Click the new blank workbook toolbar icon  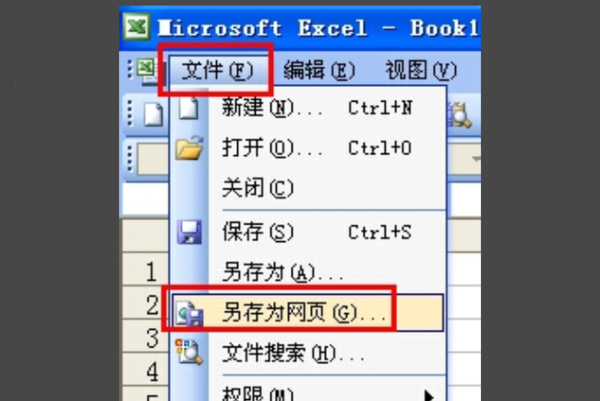click(x=153, y=114)
